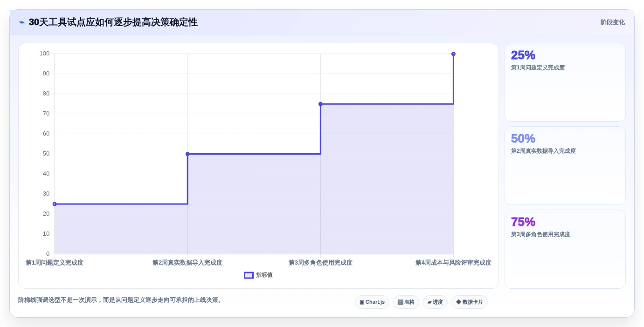Click card caption 第3周多角色使用完成度
Image resolution: width=644 pixels, height=327 pixels.
pyautogui.click(x=540, y=234)
